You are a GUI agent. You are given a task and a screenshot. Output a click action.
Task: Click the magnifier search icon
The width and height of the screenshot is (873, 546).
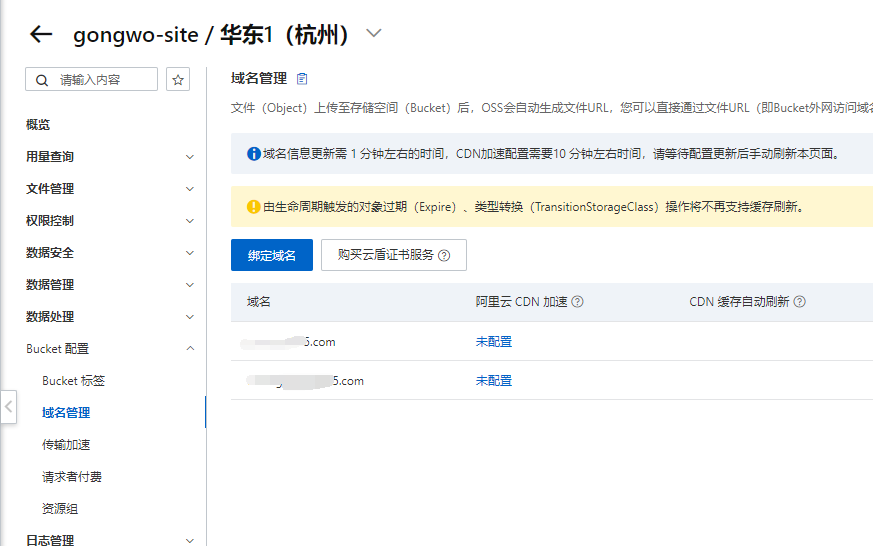click(x=42, y=80)
